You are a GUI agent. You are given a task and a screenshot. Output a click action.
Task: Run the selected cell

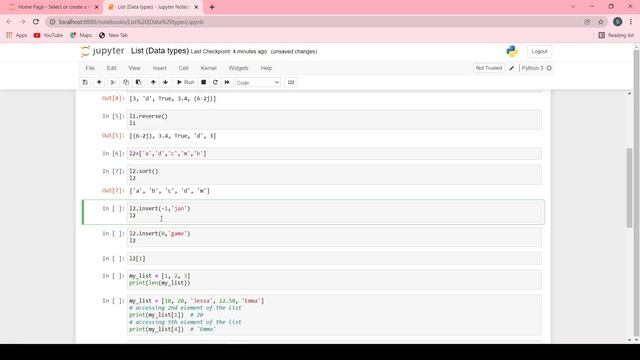(185, 82)
